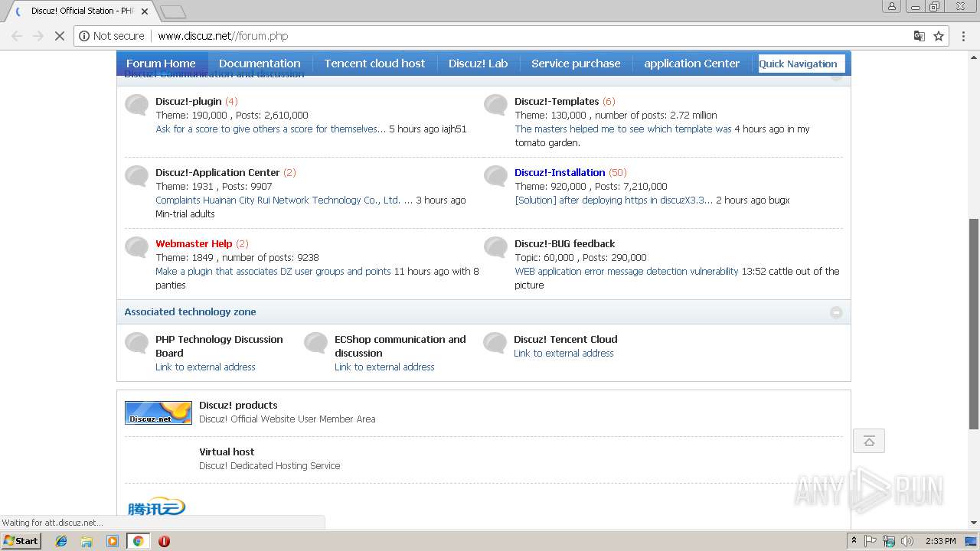This screenshot has height=551, width=980.
Task: Click the Discuz!-BUG feedback bubble icon
Action: (x=495, y=247)
